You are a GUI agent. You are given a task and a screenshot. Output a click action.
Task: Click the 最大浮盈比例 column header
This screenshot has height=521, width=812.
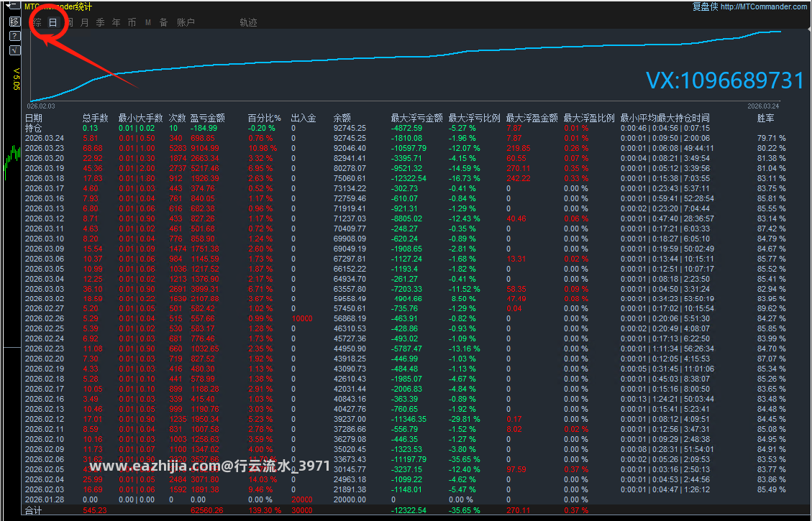click(x=589, y=118)
